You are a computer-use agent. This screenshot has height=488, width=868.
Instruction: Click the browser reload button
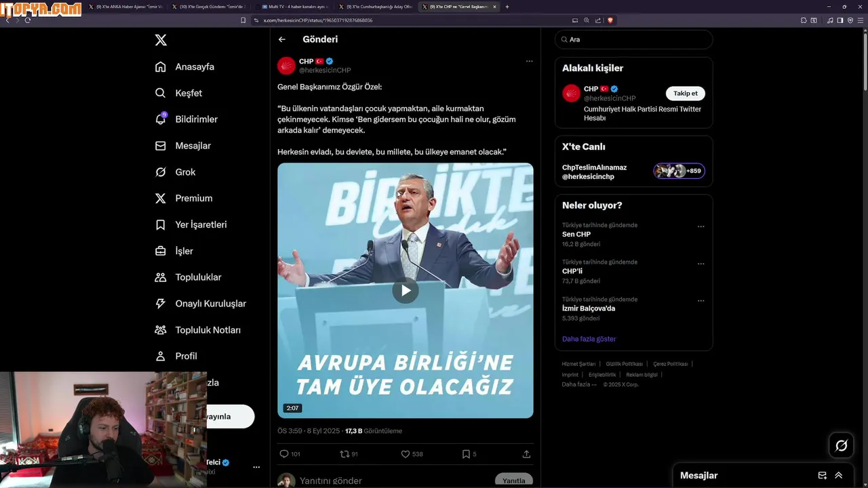(x=28, y=20)
